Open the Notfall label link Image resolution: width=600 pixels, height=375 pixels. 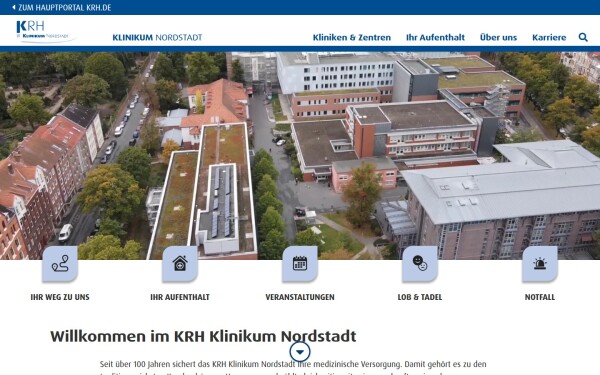click(540, 297)
